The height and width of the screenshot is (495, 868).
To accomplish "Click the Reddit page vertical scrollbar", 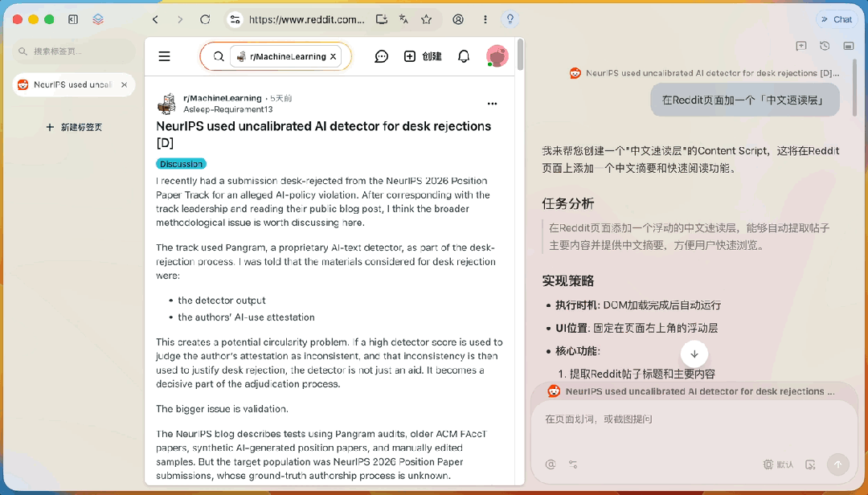I will click(520, 55).
